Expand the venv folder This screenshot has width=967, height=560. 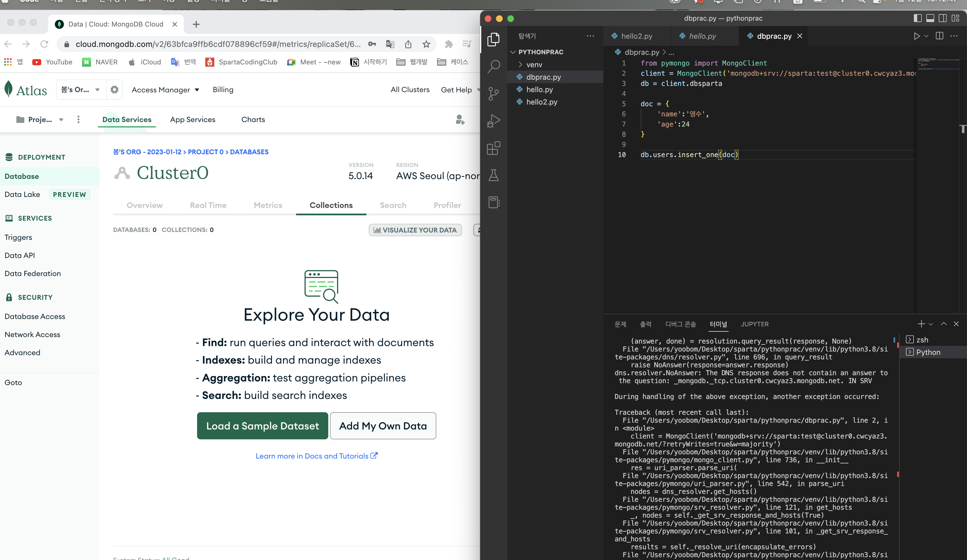[x=534, y=64]
